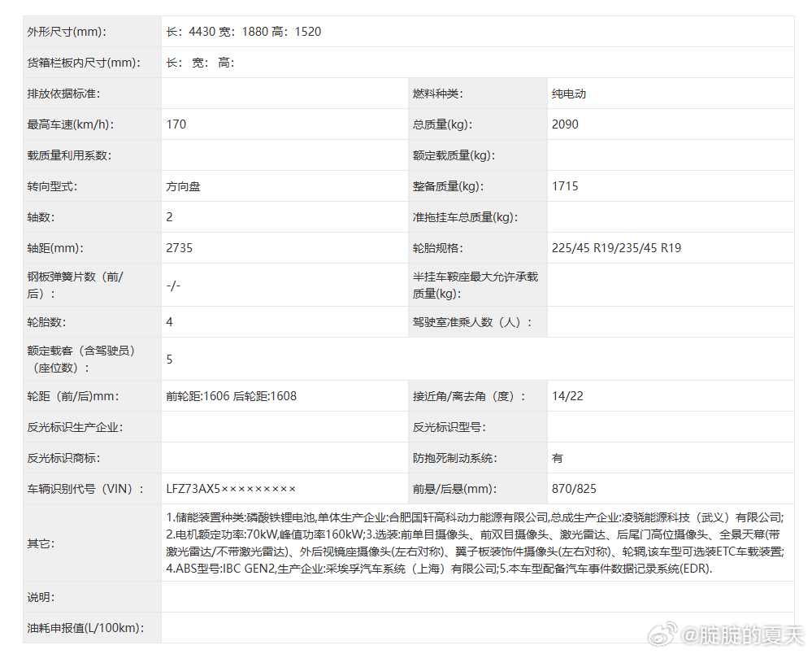
Task: Select the 轮距（前/后)mm label
Action: [73, 396]
